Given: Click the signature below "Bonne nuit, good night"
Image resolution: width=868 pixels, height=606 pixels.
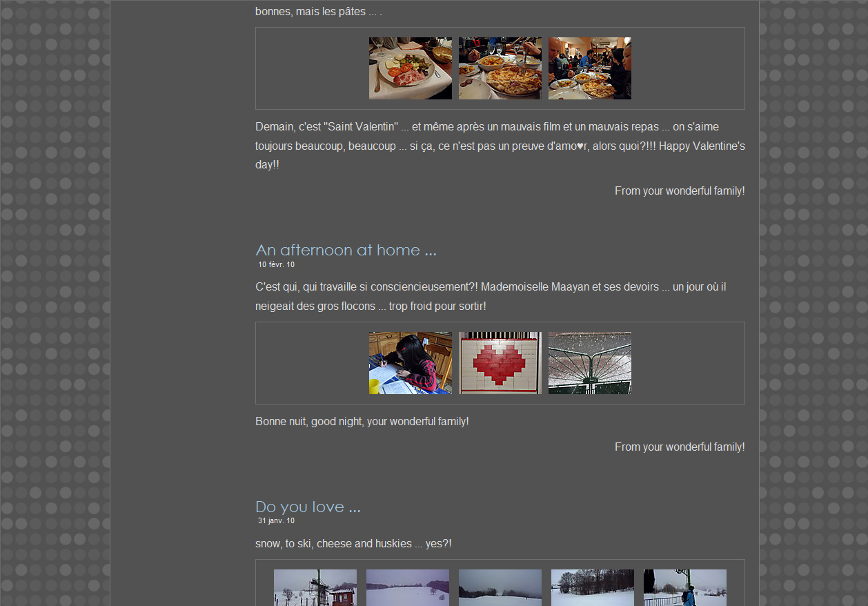Looking at the screenshot, I should 679,447.
